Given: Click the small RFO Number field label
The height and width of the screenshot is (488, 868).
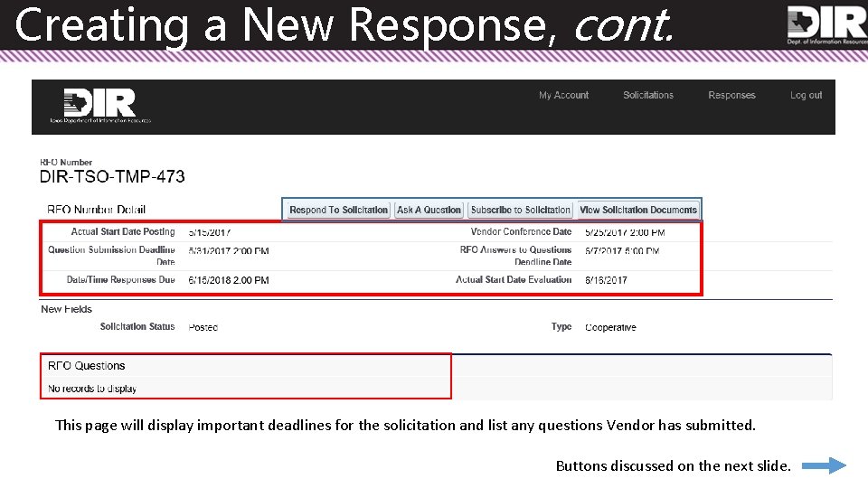Looking at the screenshot, I should point(66,162).
